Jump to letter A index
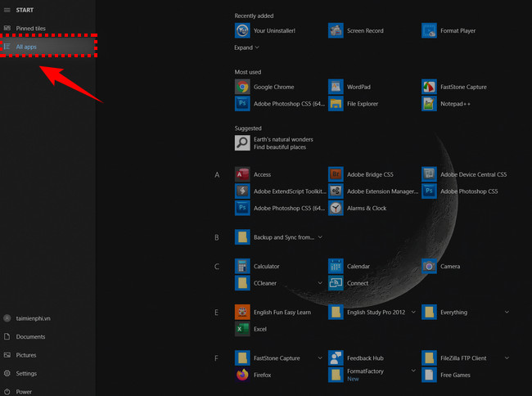Screen dimensions: 532x396 click(x=217, y=174)
